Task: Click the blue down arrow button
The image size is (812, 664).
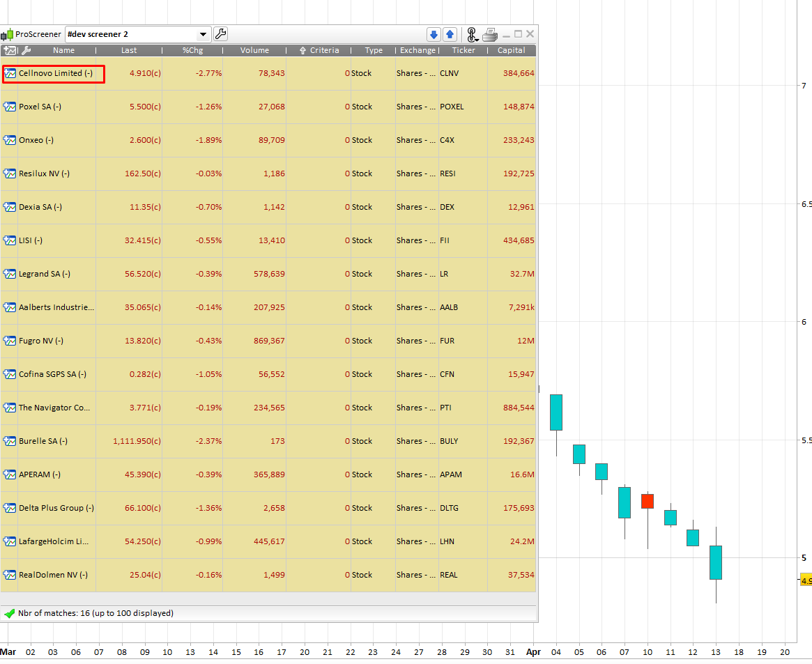Action: (x=434, y=34)
